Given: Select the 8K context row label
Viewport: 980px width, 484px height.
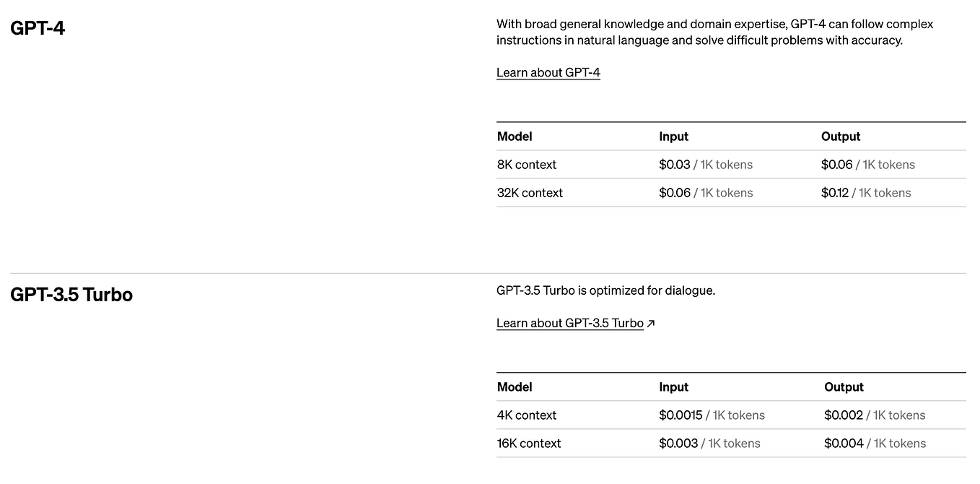Looking at the screenshot, I should coord(526,165).
